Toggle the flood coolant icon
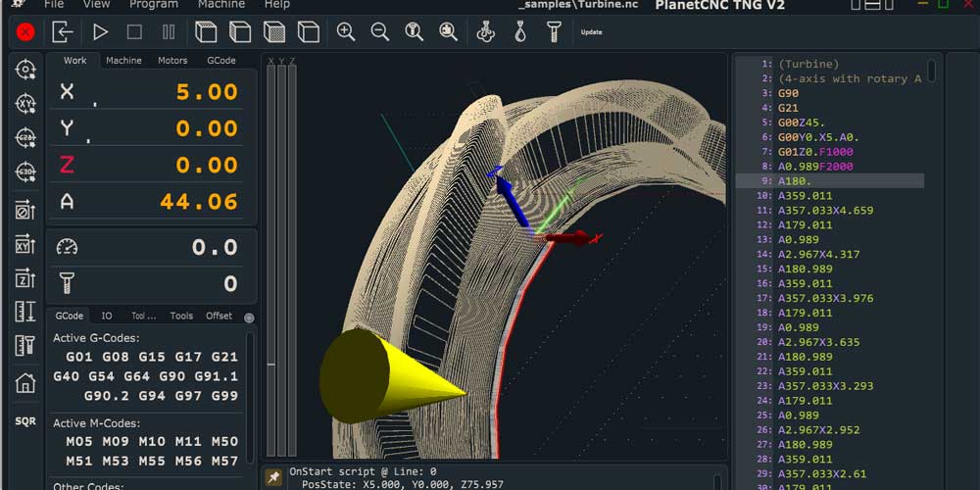This screenshot has height=490, width=980. [x=486, y=32]
